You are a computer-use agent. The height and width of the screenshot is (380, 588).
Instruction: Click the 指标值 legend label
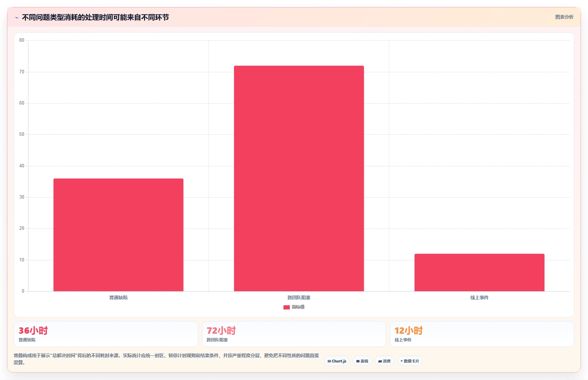pyautogui.click(x=298, y=307)
